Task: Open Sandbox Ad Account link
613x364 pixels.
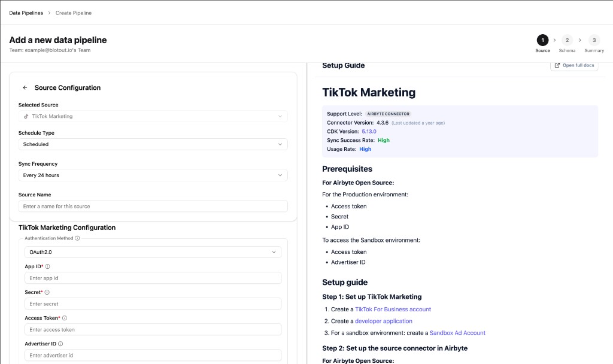Action: point(457,333)
